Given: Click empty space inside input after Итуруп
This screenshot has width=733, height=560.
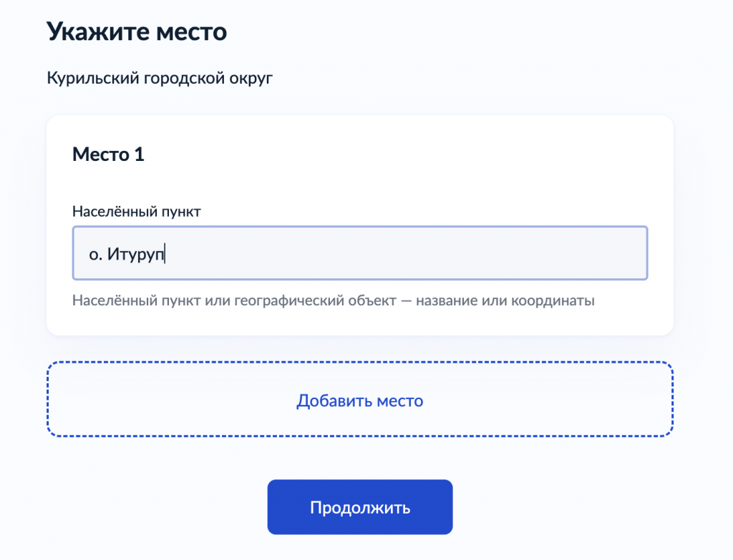Looking at the screenshot, I should (x=402, y=253).
